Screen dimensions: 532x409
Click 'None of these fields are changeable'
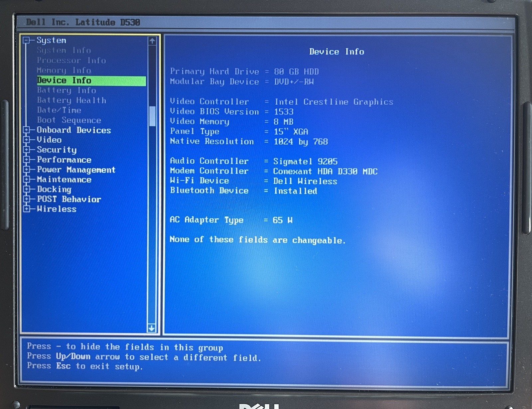[258, 240]
